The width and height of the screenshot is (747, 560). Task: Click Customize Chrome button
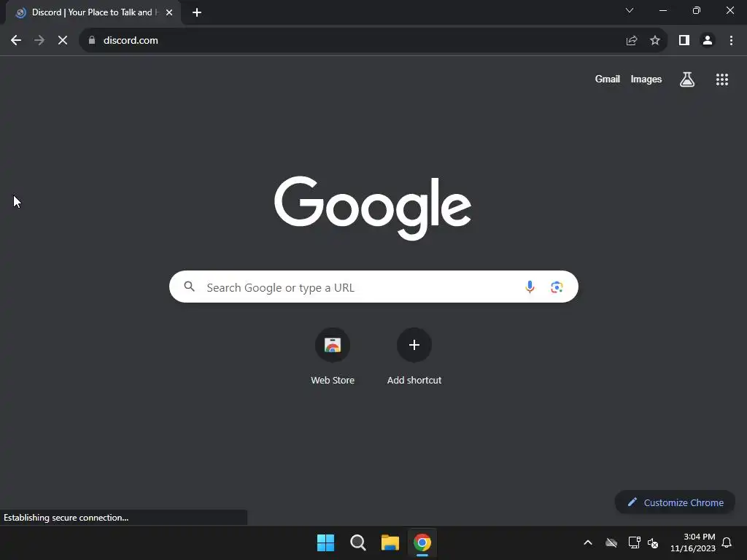(x=675, y=502)
